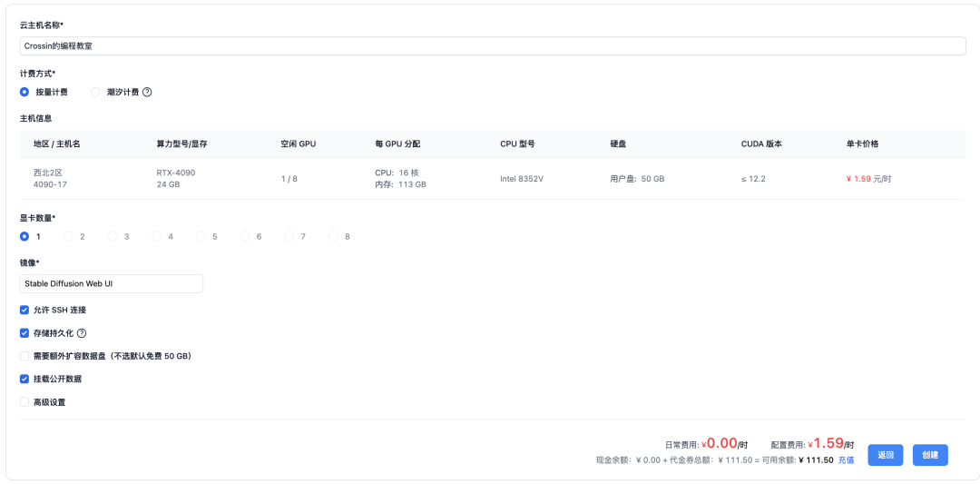The height and width of the screenshot is (484, 980).
Task: Click the 创建 button
Action: click(930, 455)
